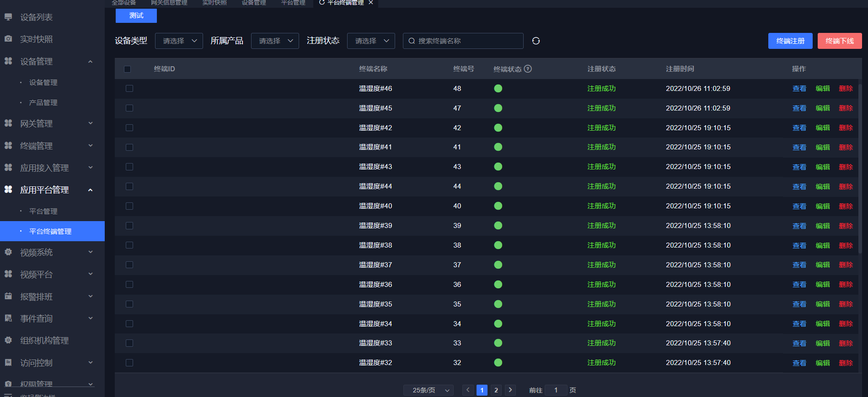Click the 终端状态 help question-mark icon

tap(528, 69)
